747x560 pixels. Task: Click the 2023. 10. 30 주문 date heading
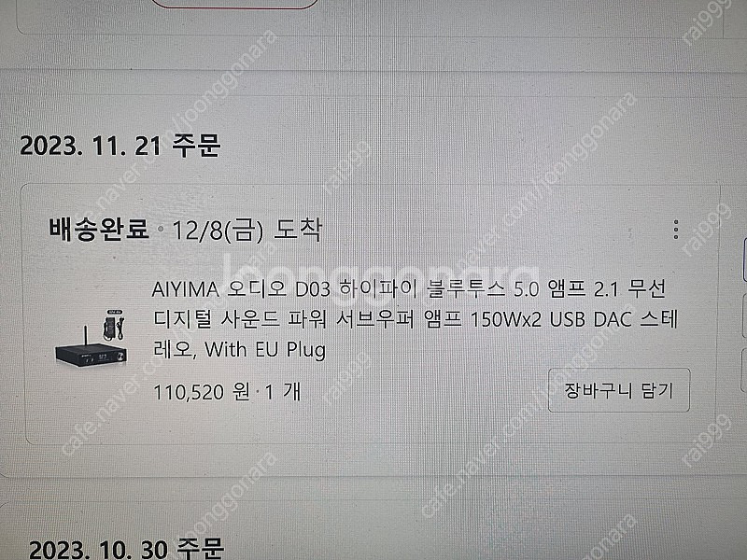pyautogui.click(x=126, y=549)
